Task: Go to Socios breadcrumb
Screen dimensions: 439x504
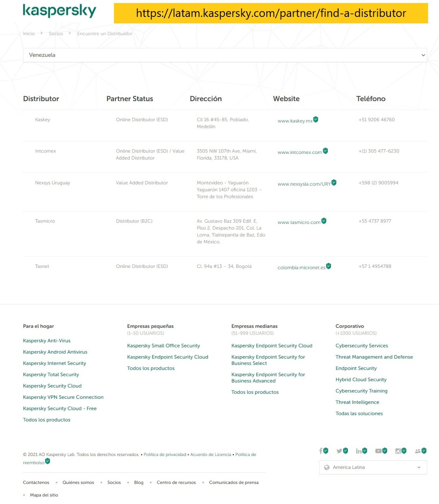Action: click(x=56, y=33)
